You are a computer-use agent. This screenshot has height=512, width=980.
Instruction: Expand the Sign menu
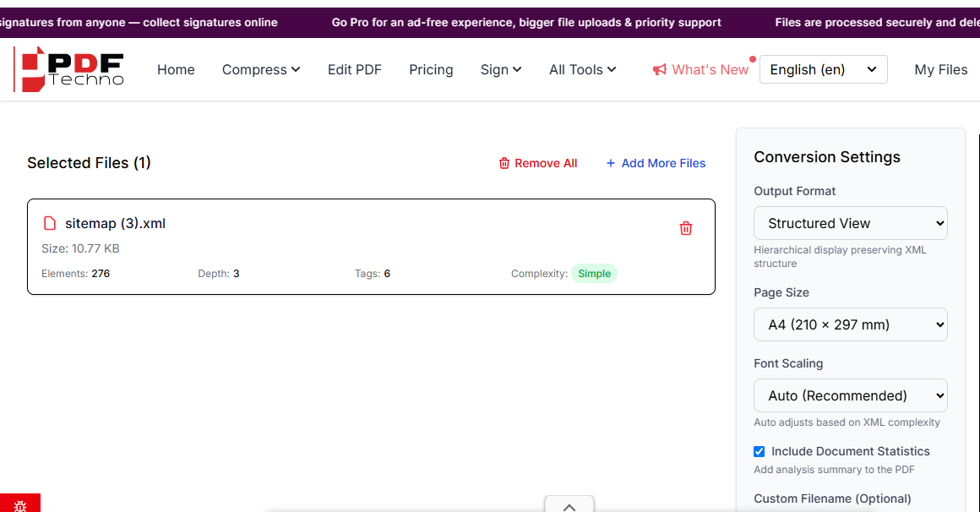tap(501, 69)
